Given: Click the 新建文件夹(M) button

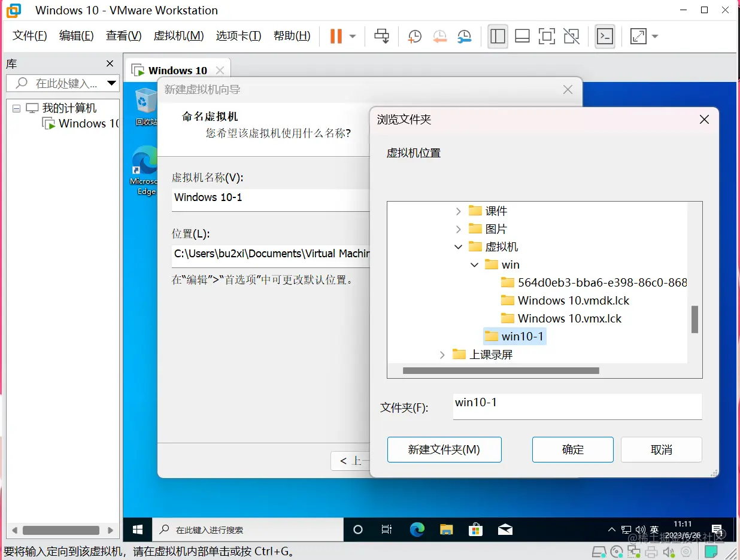Looking at the screenshot, I should pos(444,450).
